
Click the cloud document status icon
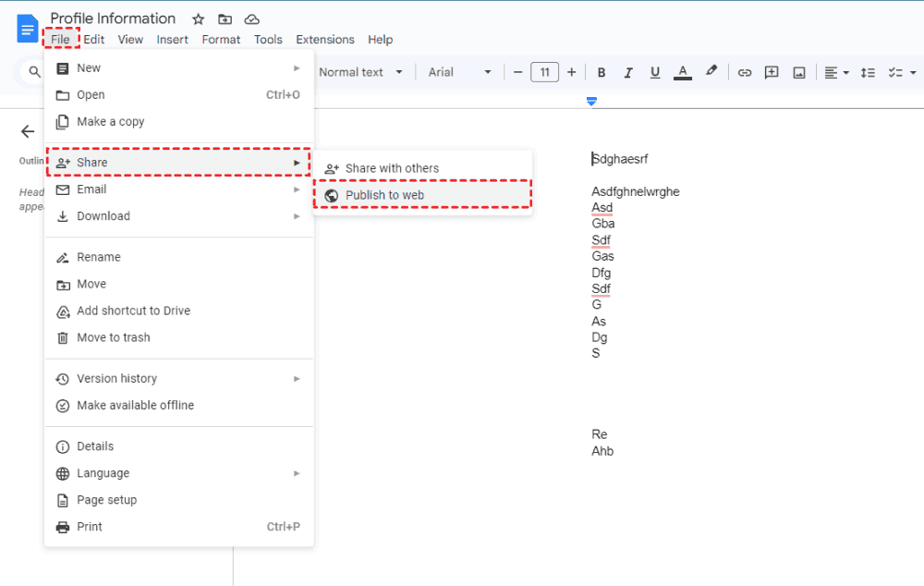click(251, 19)
